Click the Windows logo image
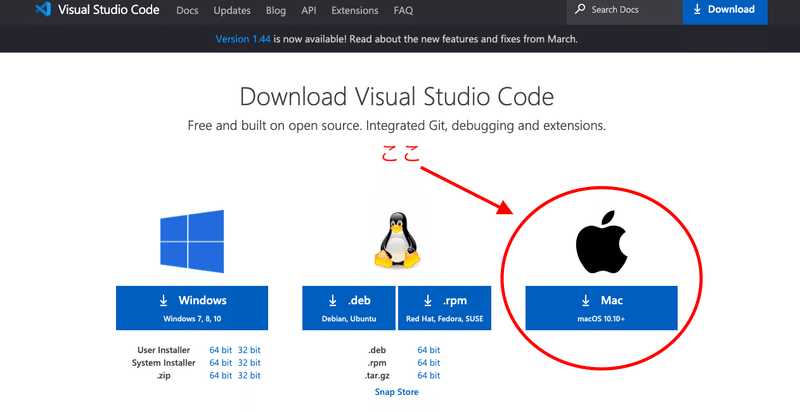 click(192, 241)
